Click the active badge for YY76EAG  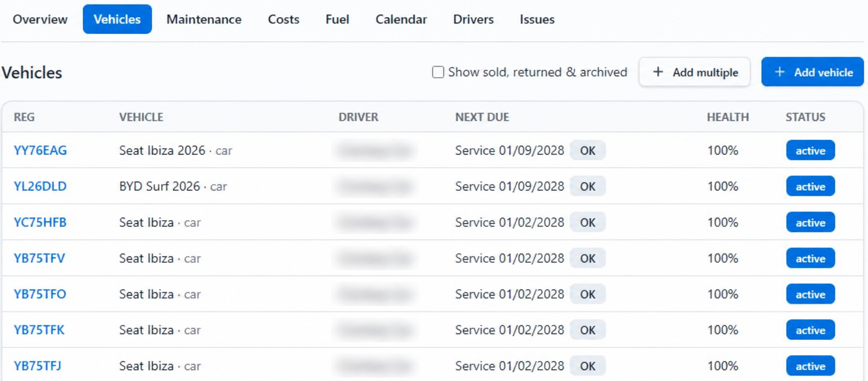[810, 150]
